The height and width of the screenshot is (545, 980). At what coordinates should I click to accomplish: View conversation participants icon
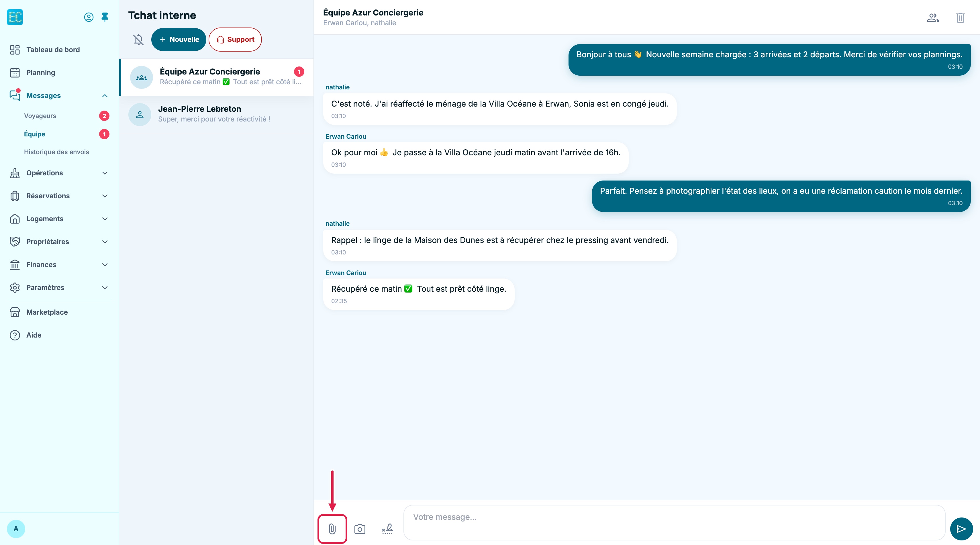tap(933, 17)
